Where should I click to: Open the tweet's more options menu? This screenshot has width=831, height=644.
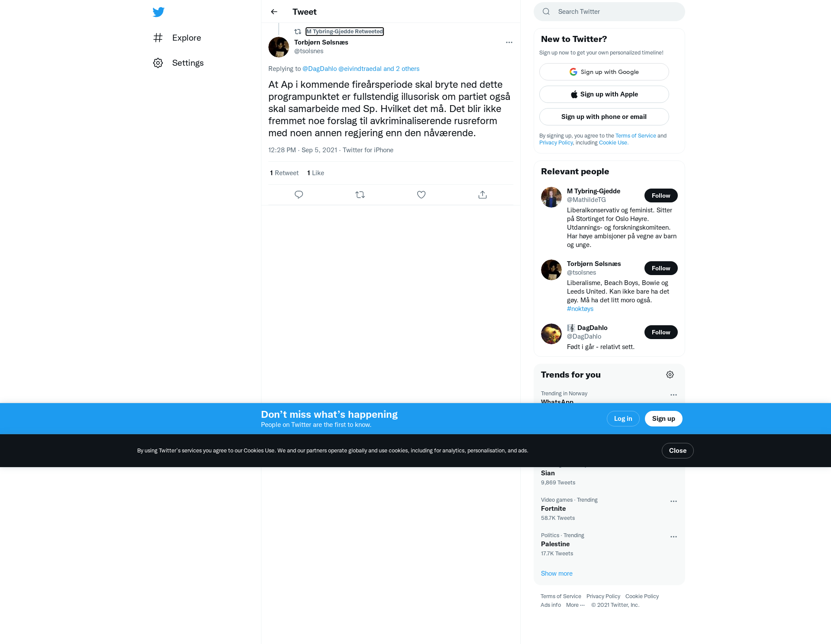tap(509, 42)
